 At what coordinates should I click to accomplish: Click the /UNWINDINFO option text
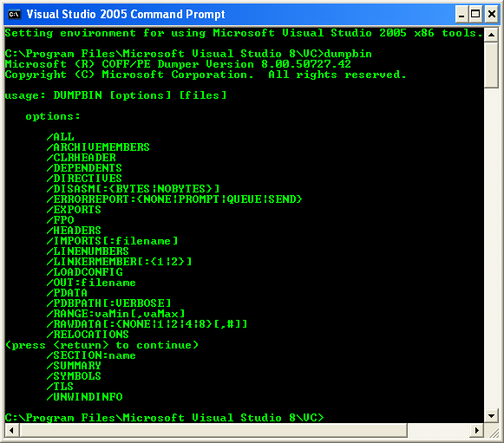pyautogui.click(x=84, y=397)
